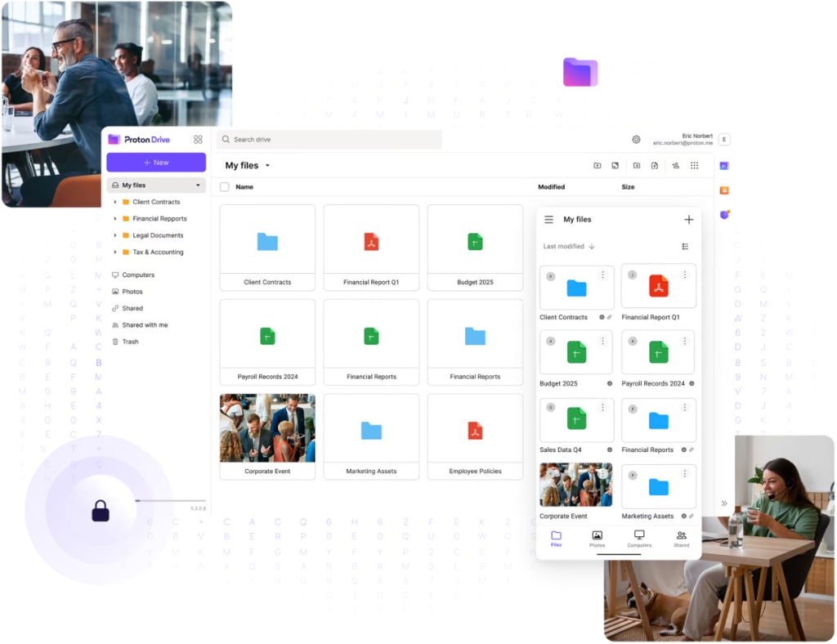Tap the plus icon in the mobile My files header
The height and width of the screenshot is (644, 837).
point(689,219)
